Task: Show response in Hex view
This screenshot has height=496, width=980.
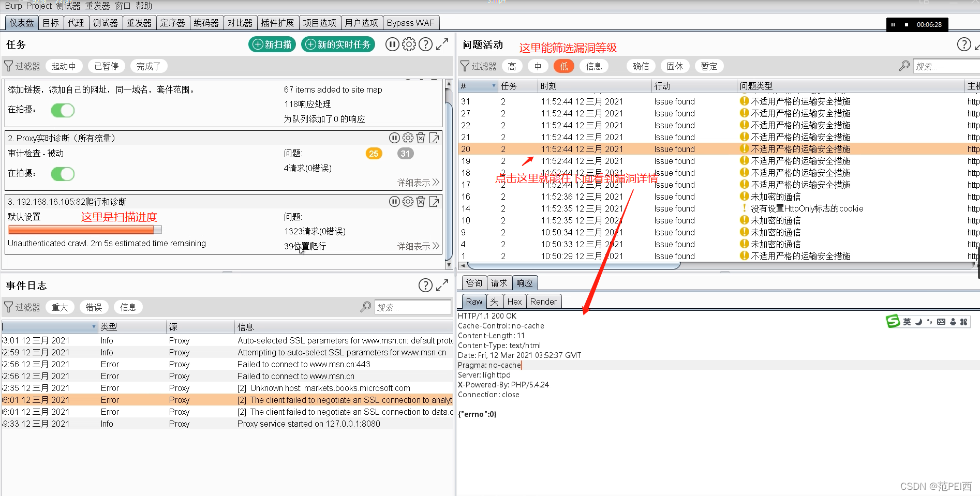Action: pyautogui.click(x=514, y=302)
